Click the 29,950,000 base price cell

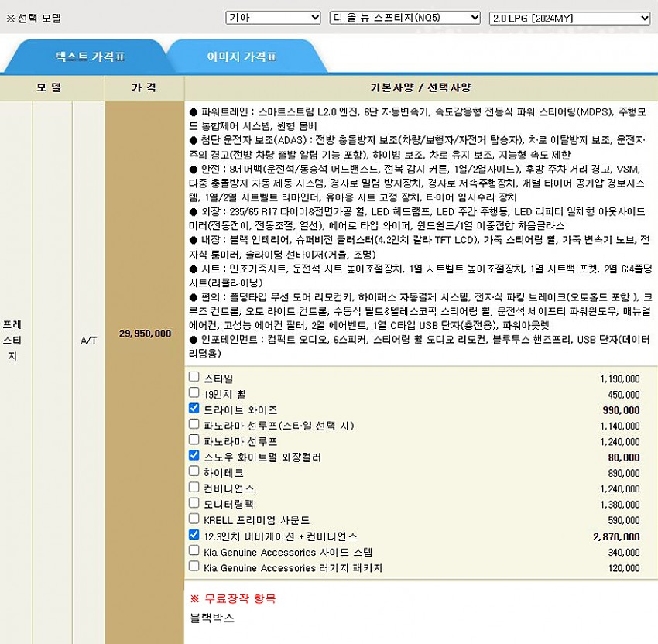[145, 334]
